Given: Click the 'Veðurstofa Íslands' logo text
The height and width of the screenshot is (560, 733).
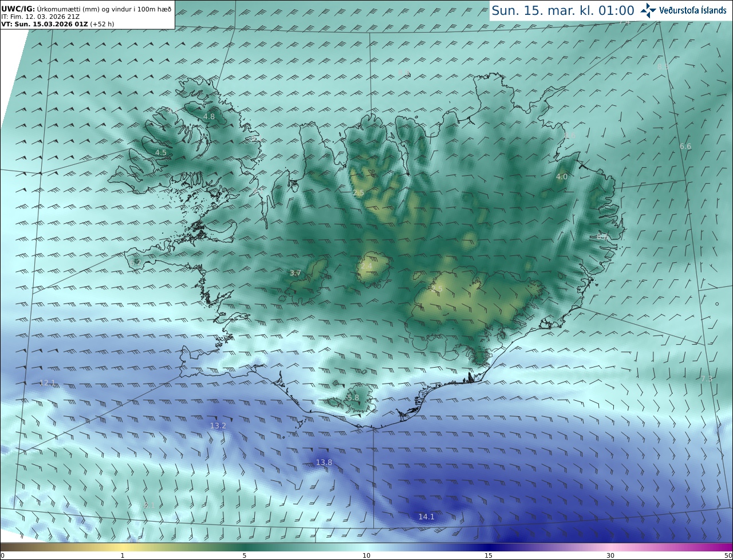Looking at the screenshot, I should click(693, 10).
